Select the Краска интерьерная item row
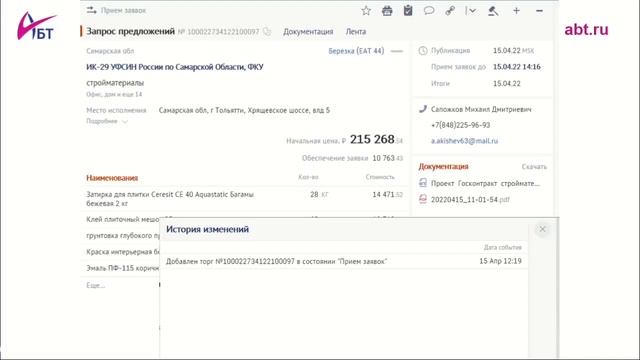640x360 pixels. click(122, 252)
